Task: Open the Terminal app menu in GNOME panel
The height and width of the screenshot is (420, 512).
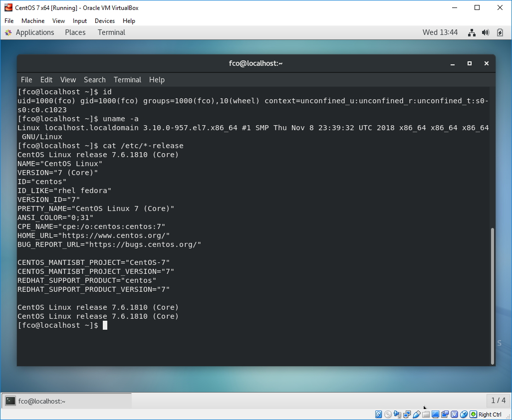Action: click(111, 32)
